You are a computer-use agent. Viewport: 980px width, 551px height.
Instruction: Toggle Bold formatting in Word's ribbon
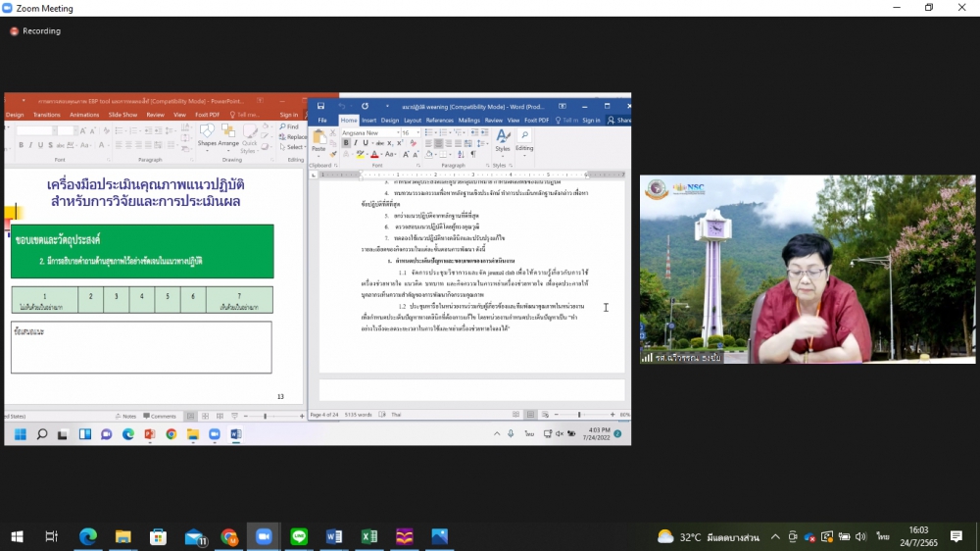click(x=345, y=143)
